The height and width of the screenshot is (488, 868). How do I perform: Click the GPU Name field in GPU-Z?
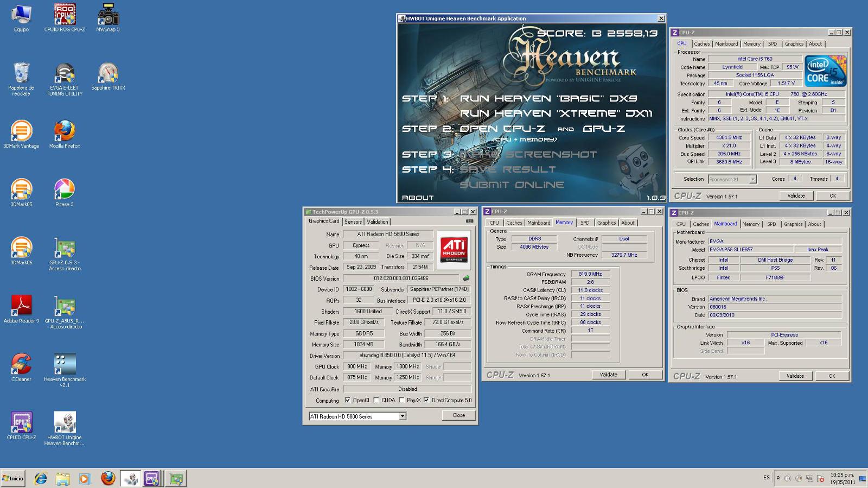point(388,234)
